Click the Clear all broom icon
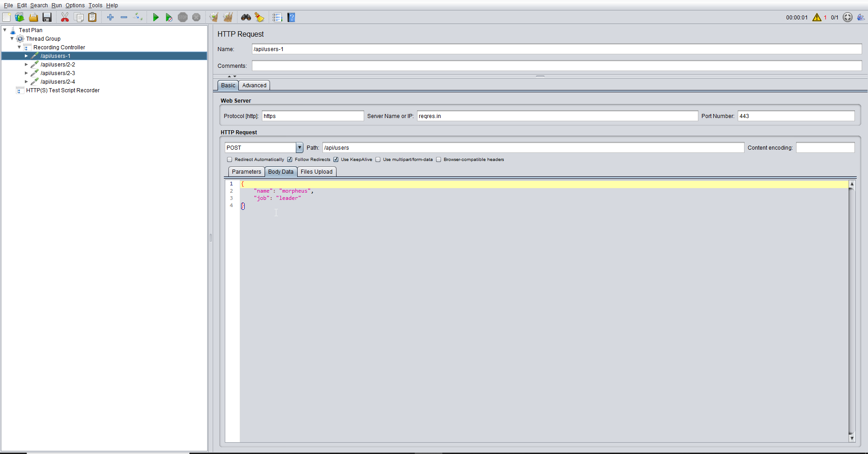 pyautogui.click(x=228, y=17)
